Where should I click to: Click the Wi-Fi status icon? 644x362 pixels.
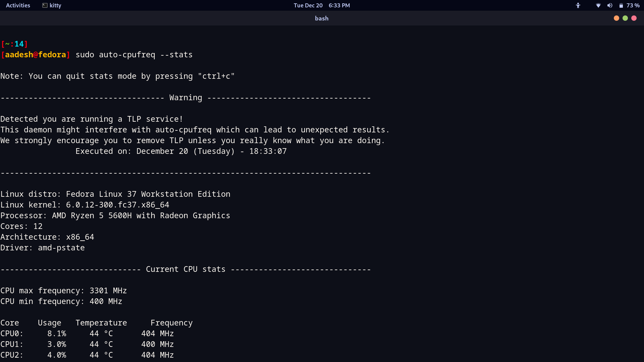[x=598, y=5]
